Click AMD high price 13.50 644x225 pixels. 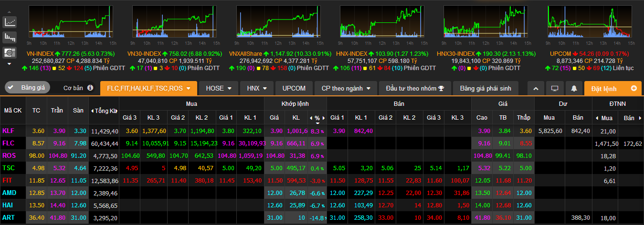point(482,193)
